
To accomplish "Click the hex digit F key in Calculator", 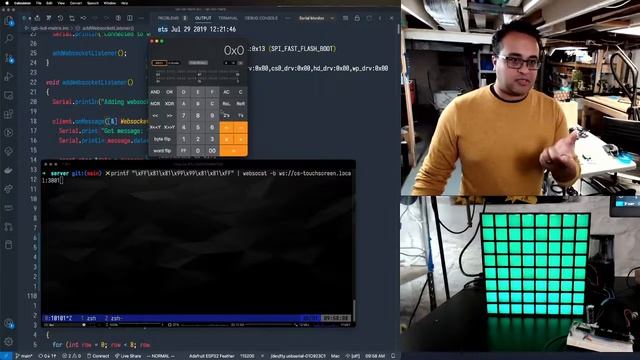I will 212,92.
